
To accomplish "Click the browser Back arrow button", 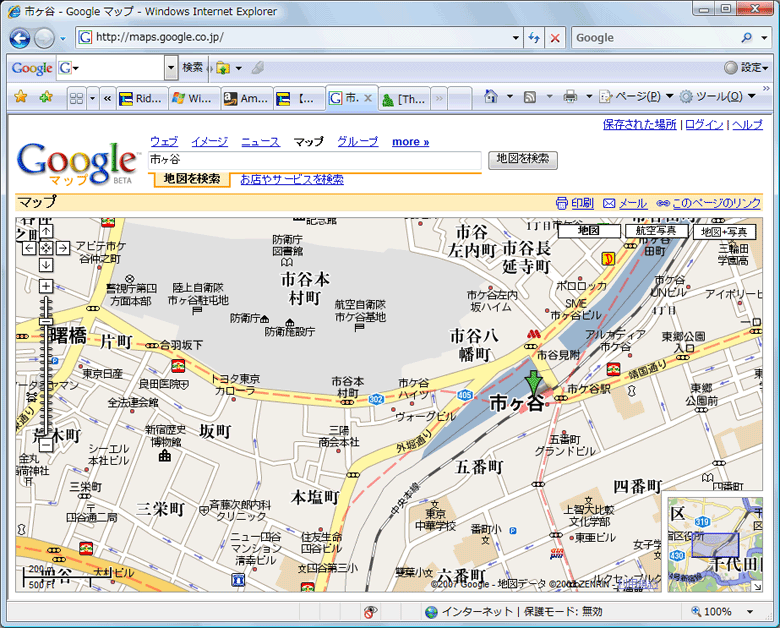I will click(20, 38).
